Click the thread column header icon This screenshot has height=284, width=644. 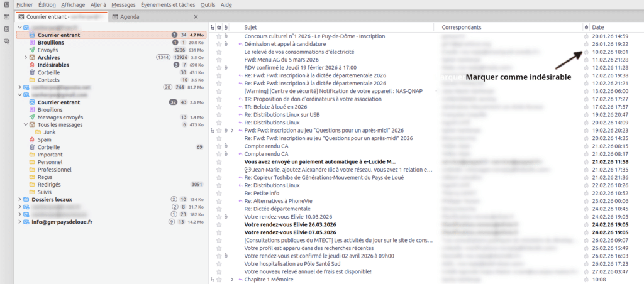coord(211,28)
